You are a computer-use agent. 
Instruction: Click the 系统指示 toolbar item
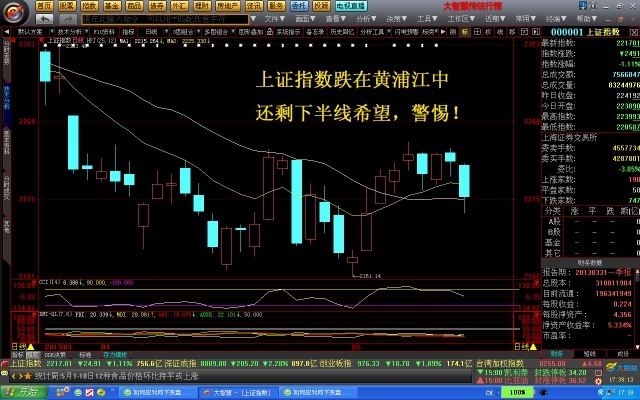(x=288, y=32)
